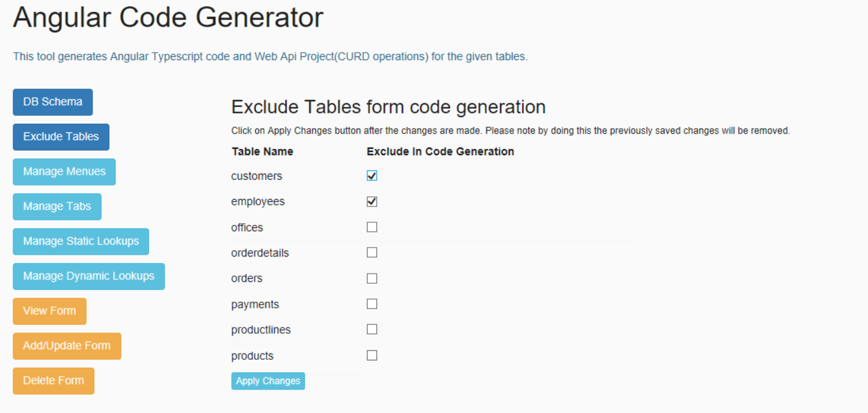Open the Manage Tabs page
Screen dimensions: 868x413
(x=57, y=206)
